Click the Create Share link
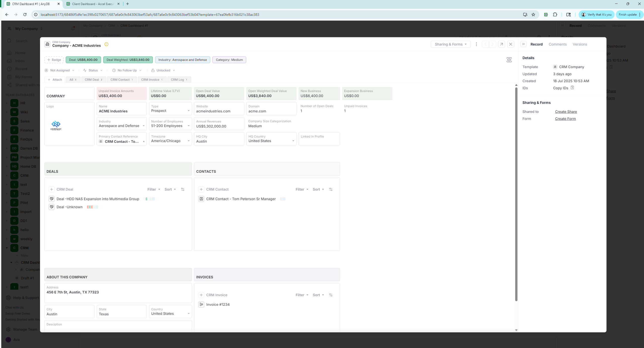 [566, 112]
